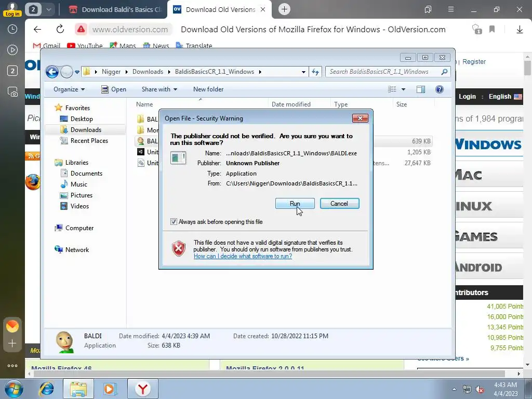Click the Yandex browser taskbar icon
The height and width of the screenshot is (399, 532).
143,389
